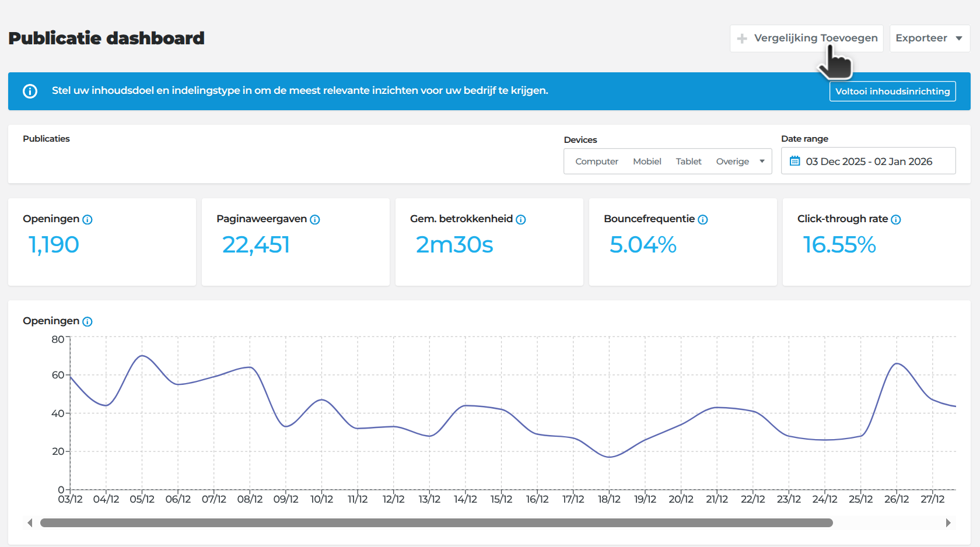
Task: Click the chart horizontal scrollbar thumb
Action: [436, 523]
